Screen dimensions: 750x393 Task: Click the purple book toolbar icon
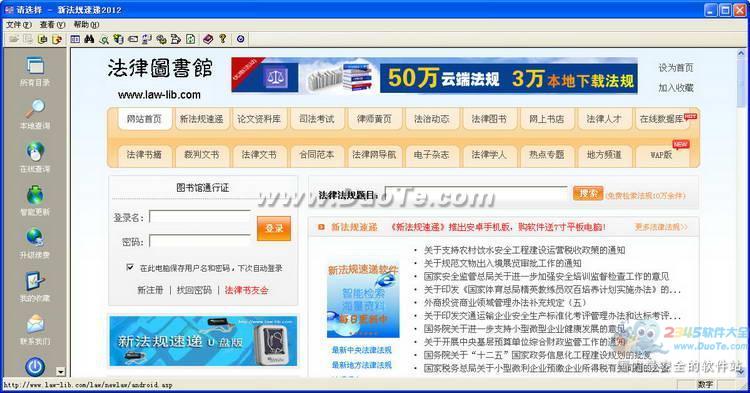[x=208, y=39]
